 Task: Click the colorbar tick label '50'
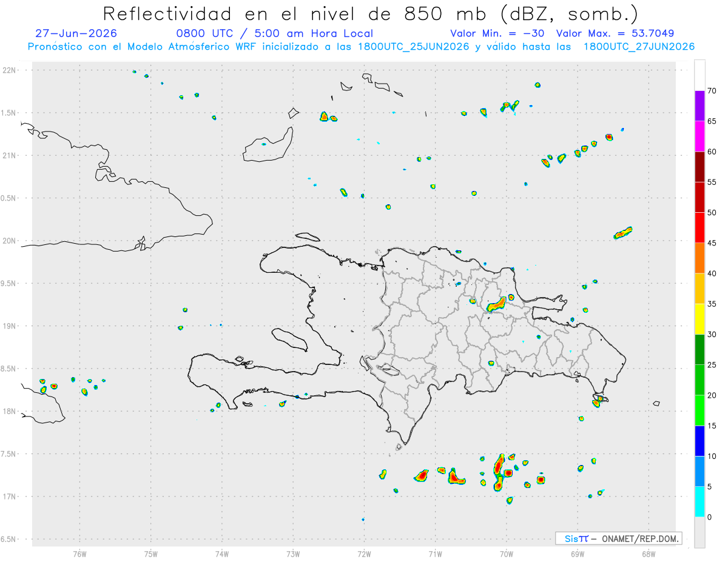click(x=712, y=213)
